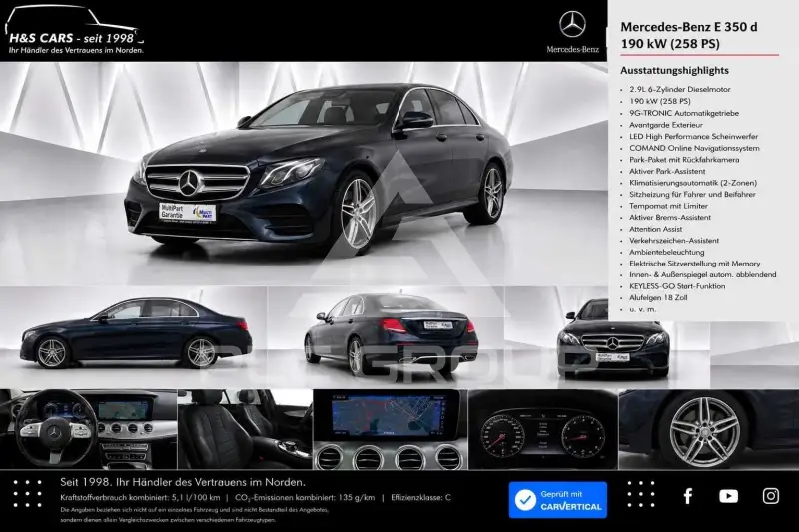This screenshot has width=799, height=532.
Task: Click the Facebook icon
Action: (x=688, y=496)
